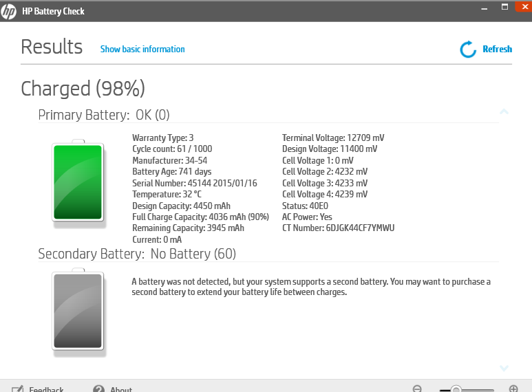Click the scroll-down chevron at bottom right
The height and width of the screenshot is (392, 532).
(x=504, y=368)
